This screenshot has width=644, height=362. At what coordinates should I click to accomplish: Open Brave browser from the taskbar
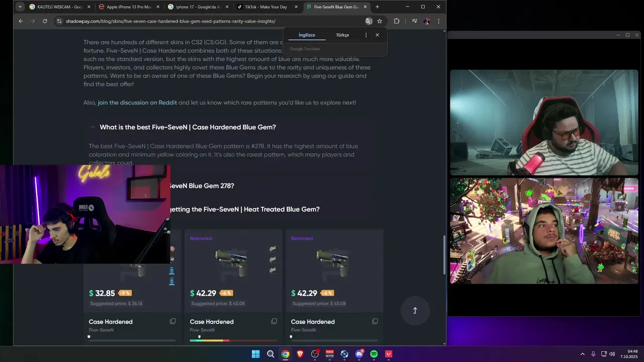tap(300, 354)
